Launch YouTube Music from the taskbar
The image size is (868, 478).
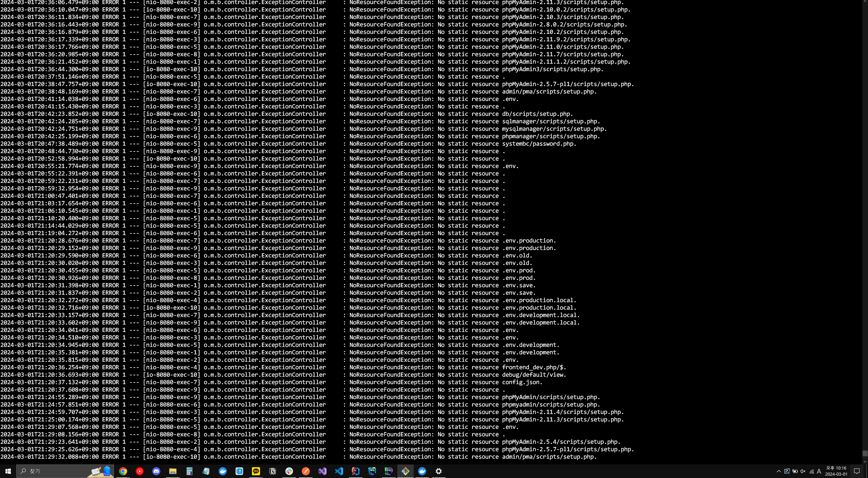tap(140, 471)
